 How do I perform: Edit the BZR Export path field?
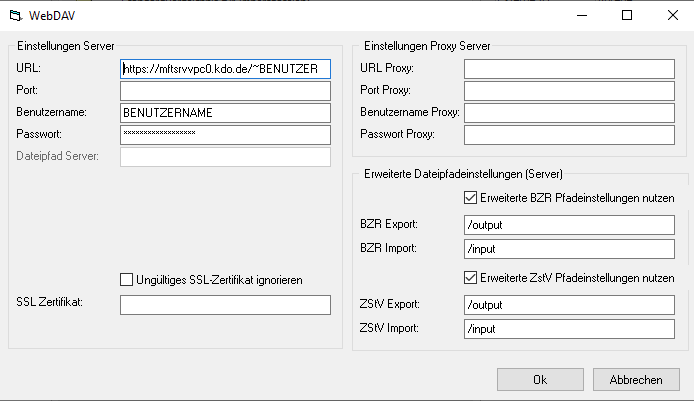coord(569,225)
